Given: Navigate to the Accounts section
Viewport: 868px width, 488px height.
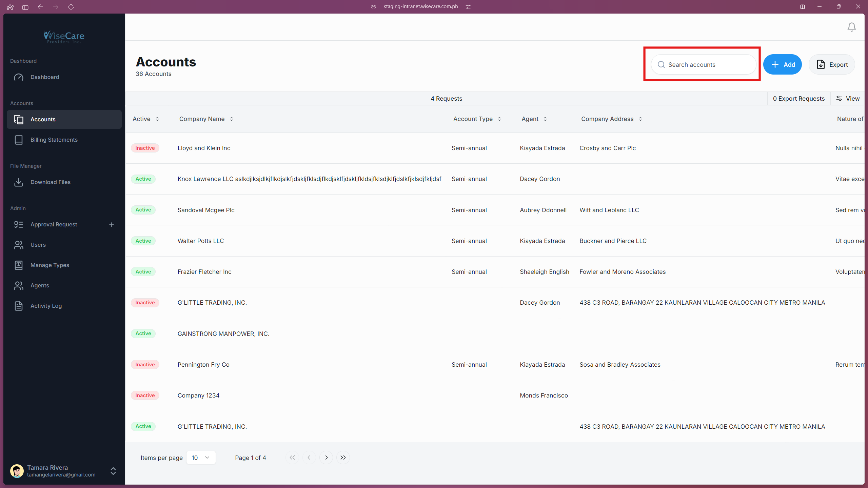Looking at the screenshot, I should point(43,119).
